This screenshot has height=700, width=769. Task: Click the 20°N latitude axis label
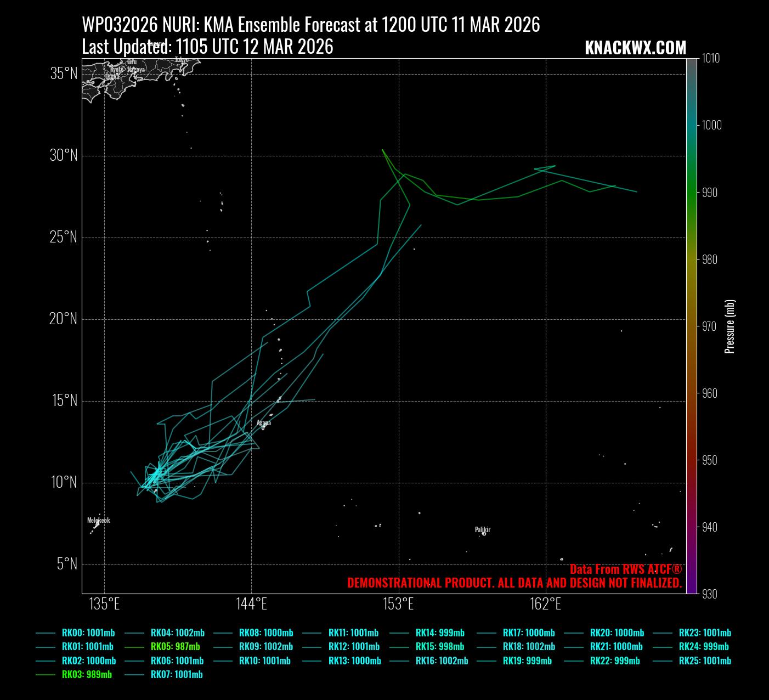[x=64, y=319]
